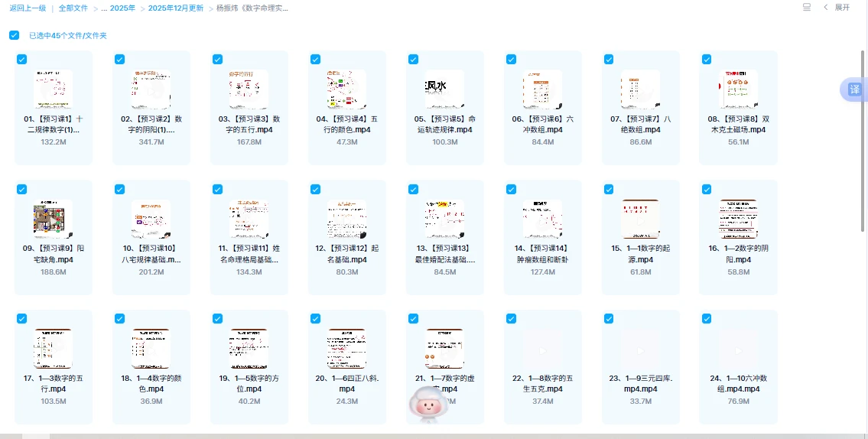Open thumbnail of 04 五行的颜色 video

pyautogui.click(x=347, y=89)
